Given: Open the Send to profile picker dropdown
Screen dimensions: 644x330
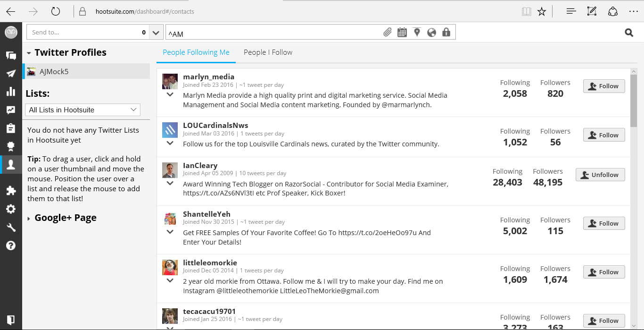Looking at the screenshot, I should click(x=156, y=33).
